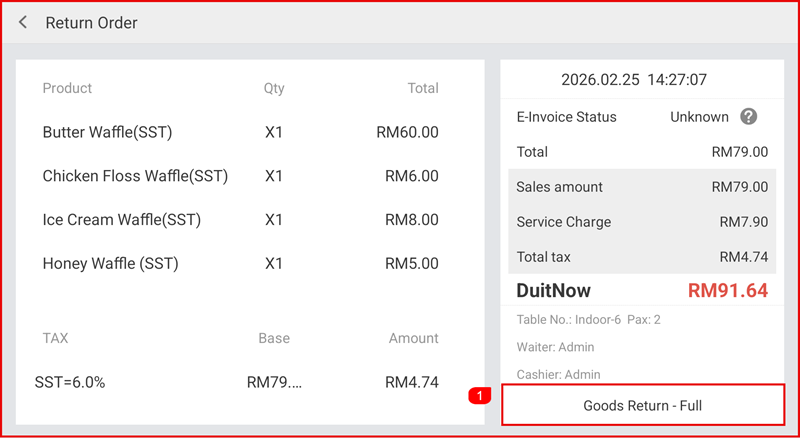Click the red step 1 badge
This screenshot has height=438, width=800.
[480, 397]
